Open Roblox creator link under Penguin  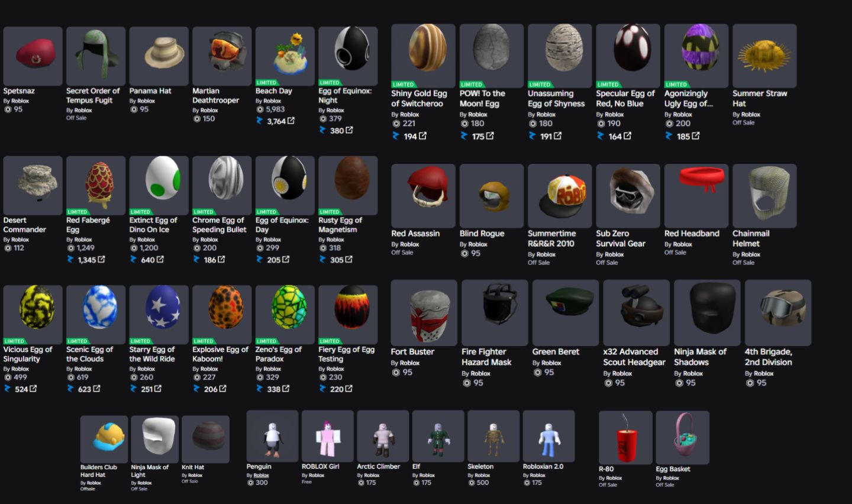262,476
